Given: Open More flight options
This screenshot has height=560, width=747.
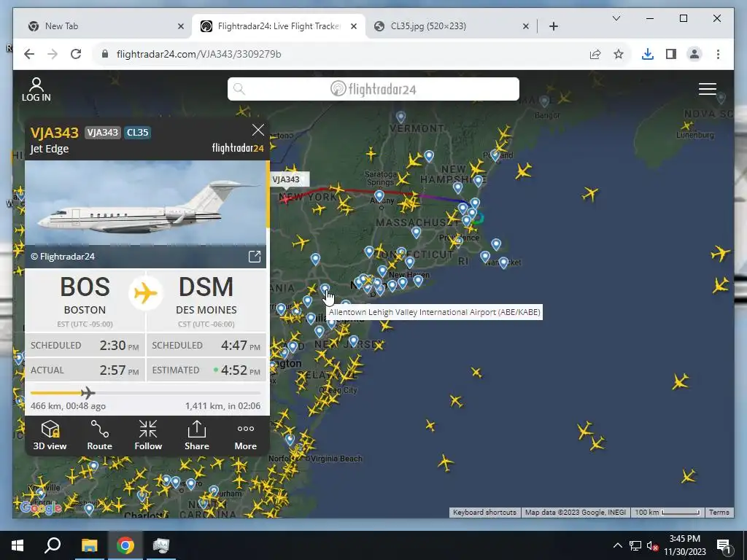Looking at the screenshot, I should click(x=245, y=435).
